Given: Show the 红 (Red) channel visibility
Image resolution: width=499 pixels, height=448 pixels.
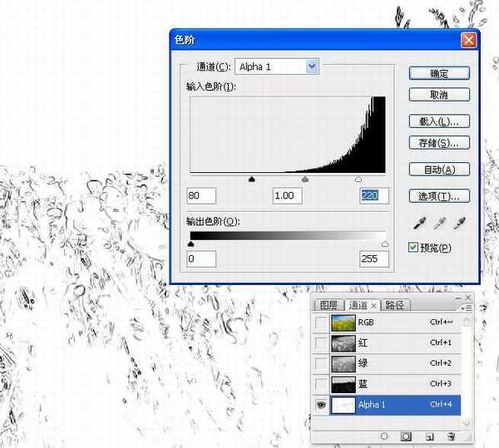Looking at the screenshot, I should tap(320, 342).
